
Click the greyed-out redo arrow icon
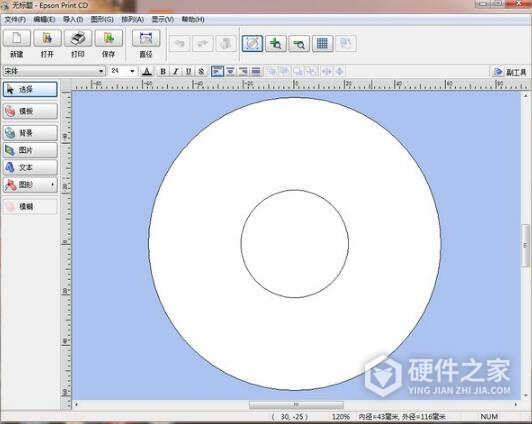[x=203, y=43]
